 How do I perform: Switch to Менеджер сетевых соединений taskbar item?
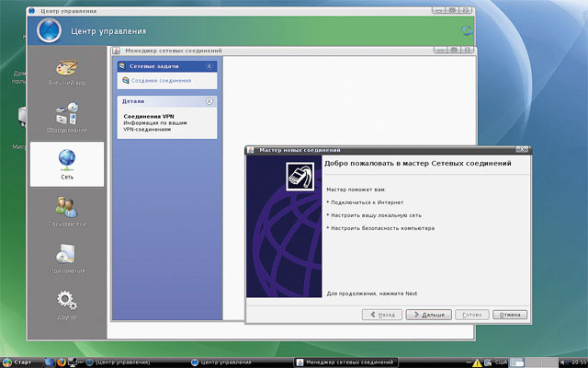coord(345,362)
